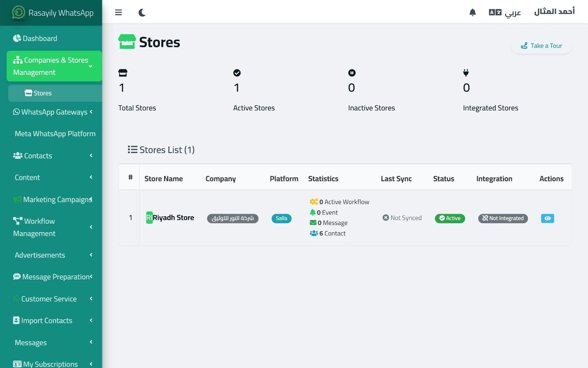This screenshot has width=588, height=368.
Task: Click the Salla platform badge
Action: pyautogui.click(x=281, y=218)
